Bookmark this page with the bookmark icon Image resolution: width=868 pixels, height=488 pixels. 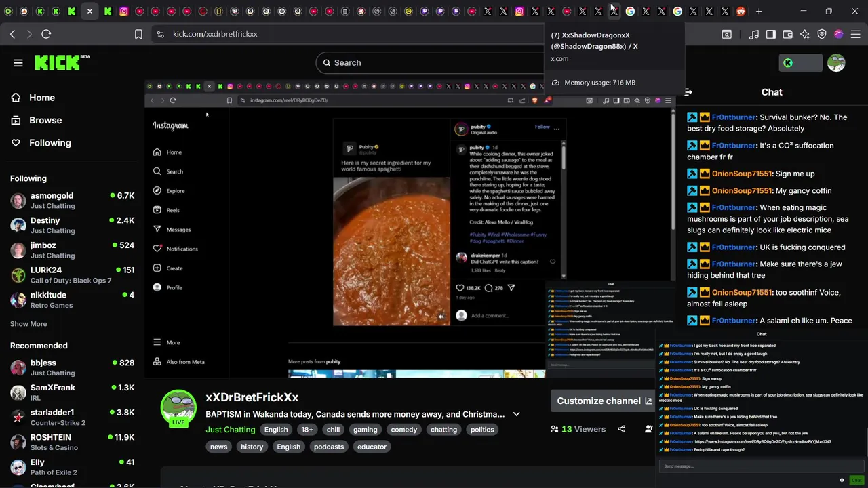click(x=138, y=34)
